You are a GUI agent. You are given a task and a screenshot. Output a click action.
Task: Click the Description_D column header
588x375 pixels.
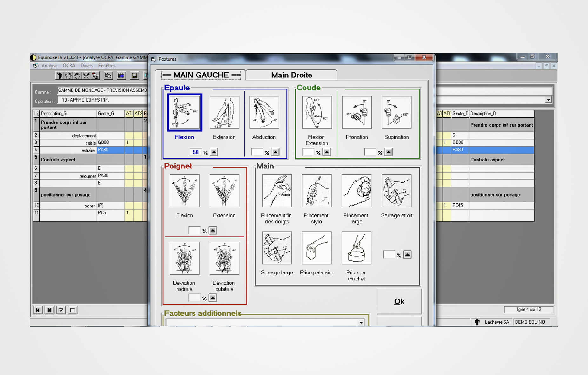point(501,113)
